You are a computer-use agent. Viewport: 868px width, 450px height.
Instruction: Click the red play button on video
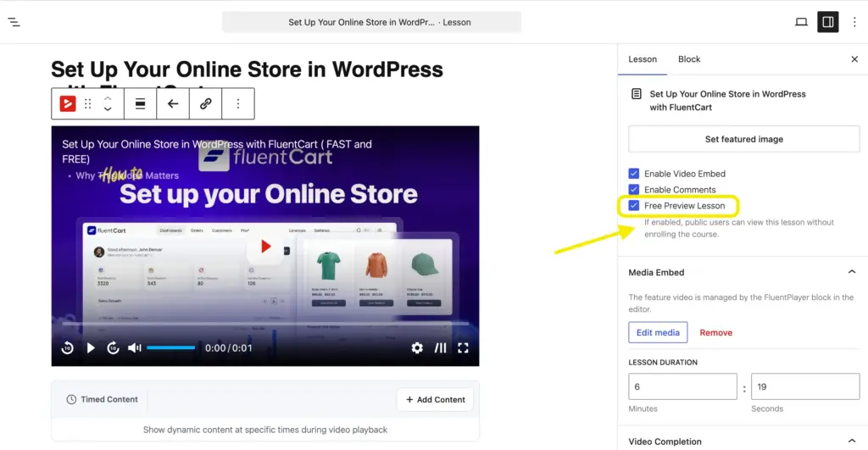tap(265, 247)
